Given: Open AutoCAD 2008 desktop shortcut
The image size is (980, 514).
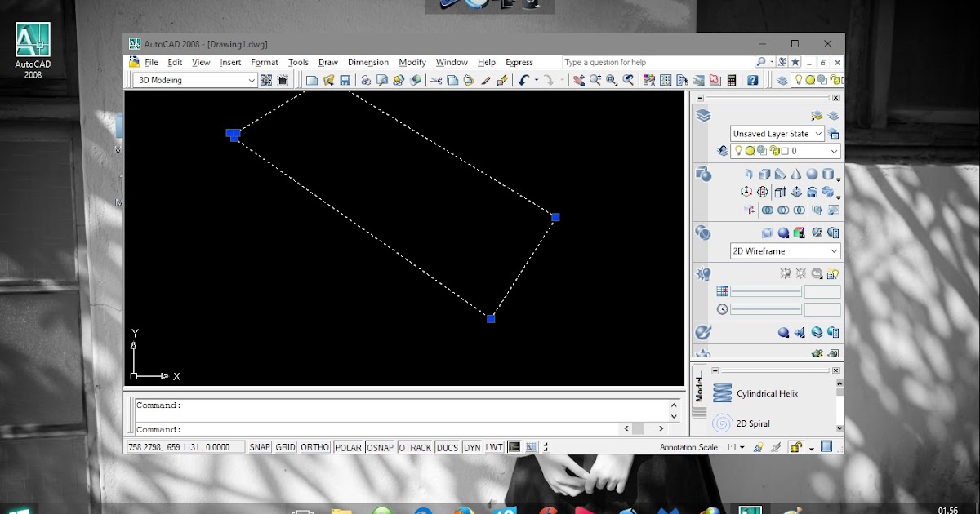Looking at the screenshot, I should click(x=33, y=51).
